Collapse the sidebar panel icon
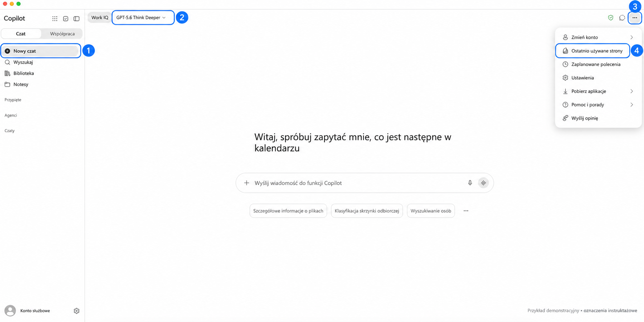Screen dimensions: 644x322 (77, 19)
